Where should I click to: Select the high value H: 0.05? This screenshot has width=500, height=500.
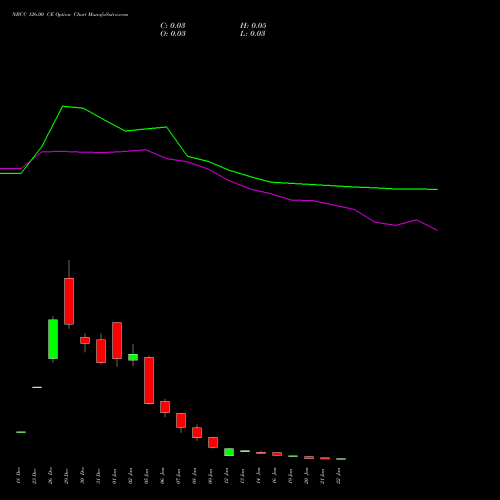coord(253,26)
